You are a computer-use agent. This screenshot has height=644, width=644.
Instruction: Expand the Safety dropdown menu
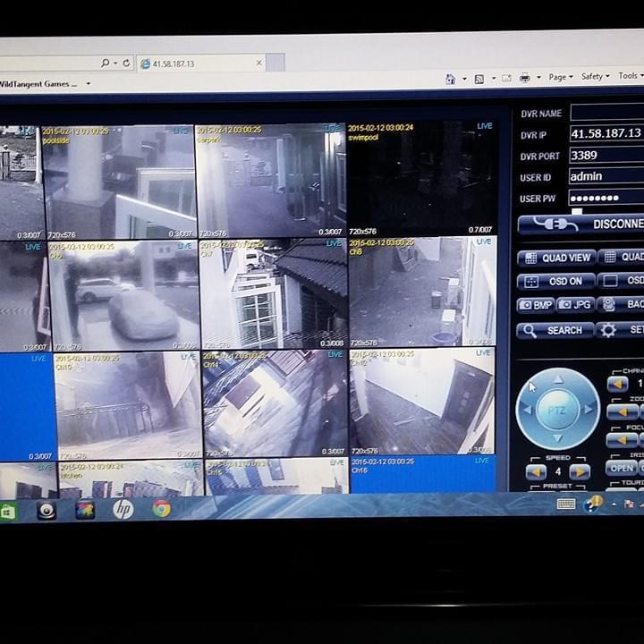[x=595, y=77]
